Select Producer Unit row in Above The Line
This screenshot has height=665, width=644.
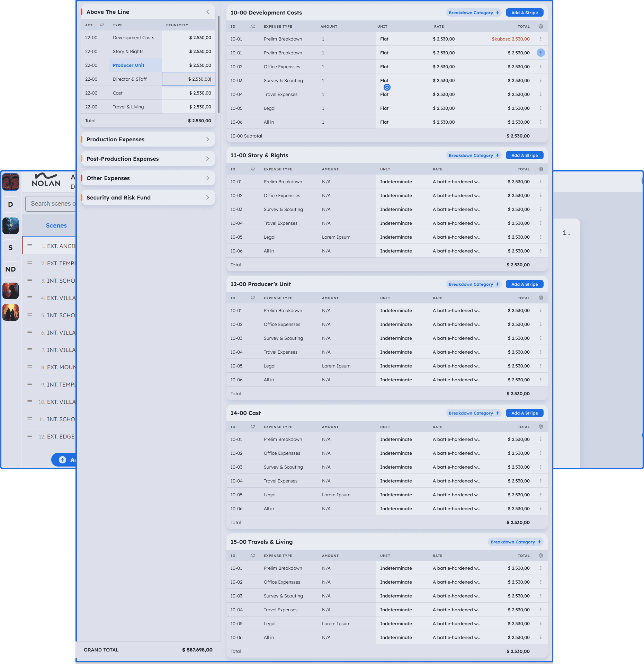(128, 65)
